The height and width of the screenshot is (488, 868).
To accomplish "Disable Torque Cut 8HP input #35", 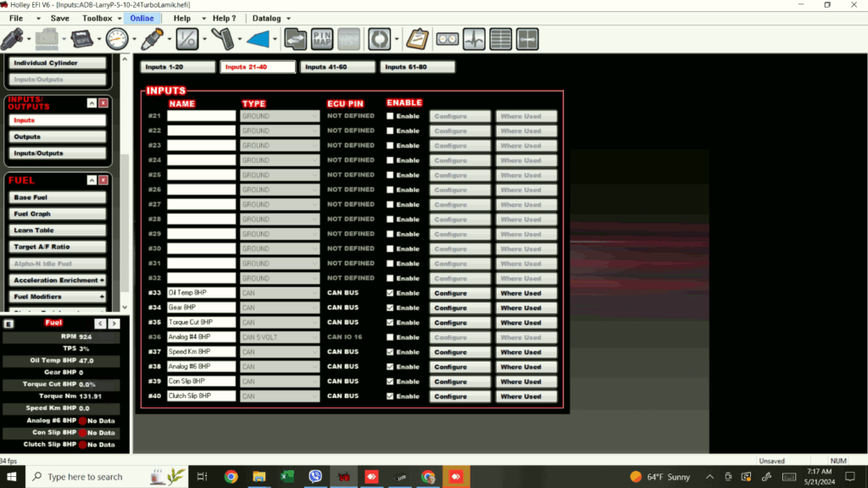I will click(390, 323).
